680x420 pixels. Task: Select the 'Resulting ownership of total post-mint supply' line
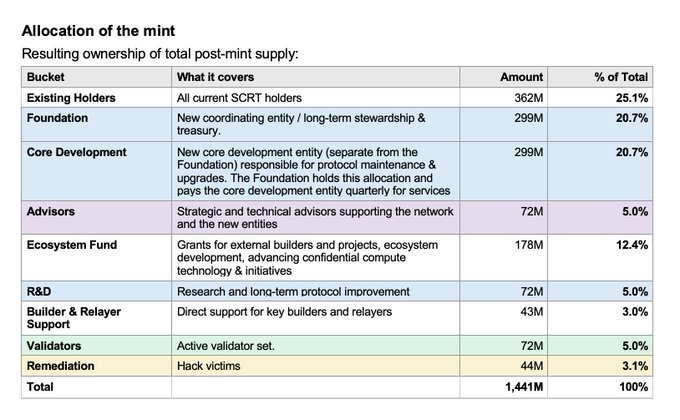160,54
